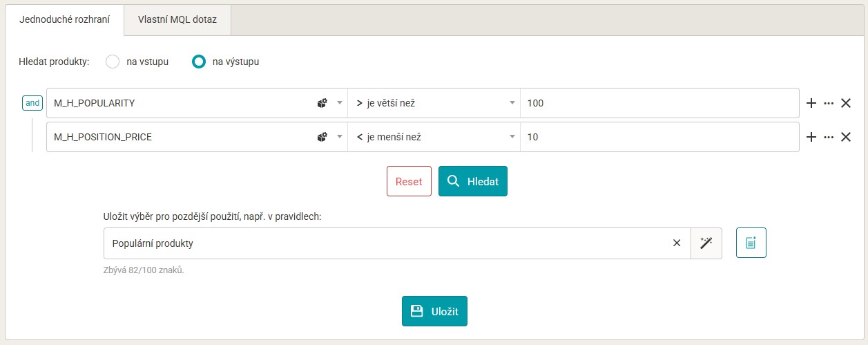Switch to the 'Vlastní MQL dotaz' tab
This screenshot has height=345, width=868.
177,19
